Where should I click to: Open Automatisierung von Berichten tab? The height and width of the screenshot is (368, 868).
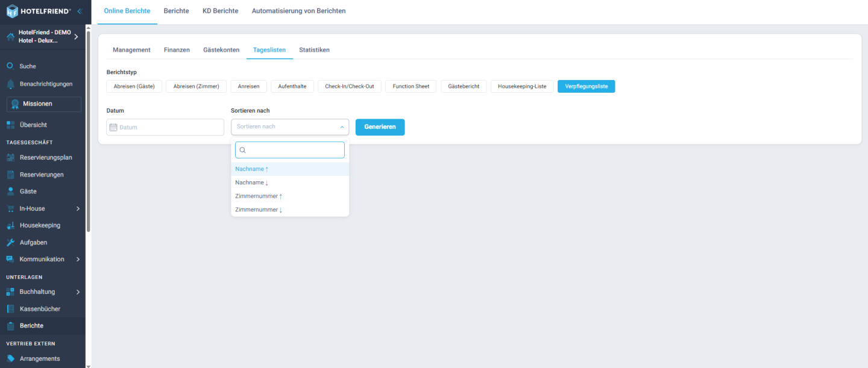coord(299,11)
